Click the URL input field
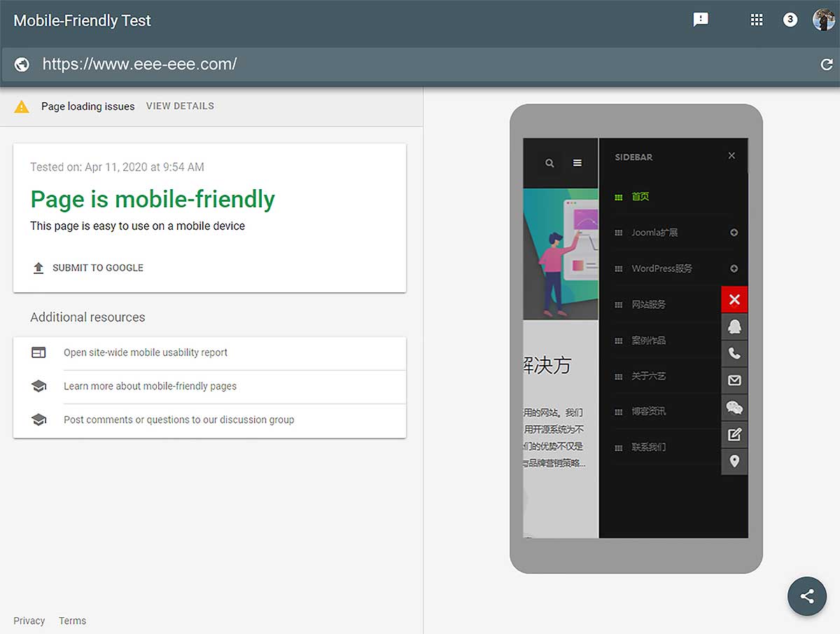Screen dimensions: 840x634 tap(420, 64)
